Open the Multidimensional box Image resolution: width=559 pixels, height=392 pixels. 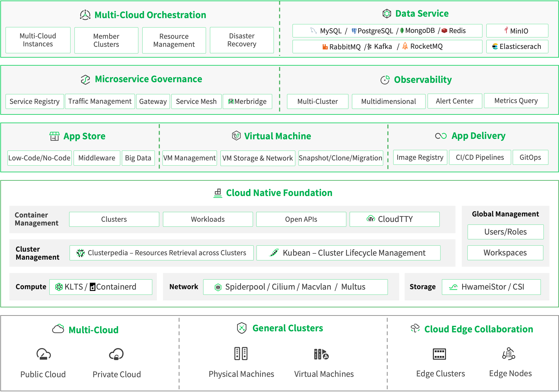[389, 102]
